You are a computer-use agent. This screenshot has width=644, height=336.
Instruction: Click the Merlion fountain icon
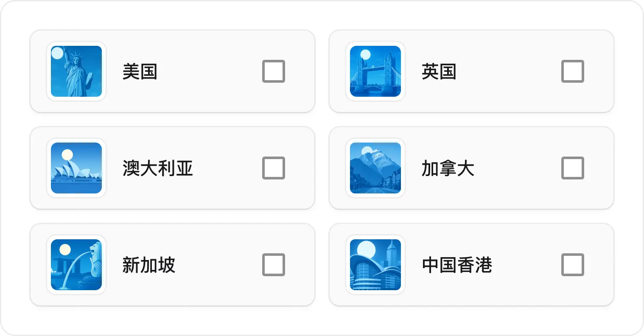coord(76,265)
